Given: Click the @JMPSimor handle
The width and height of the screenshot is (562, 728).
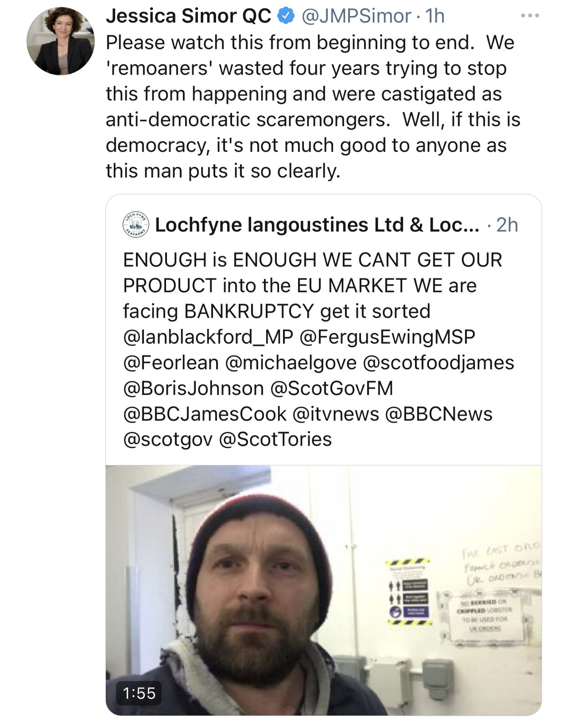Looking at the screenshot, I should tap(356, 16).
